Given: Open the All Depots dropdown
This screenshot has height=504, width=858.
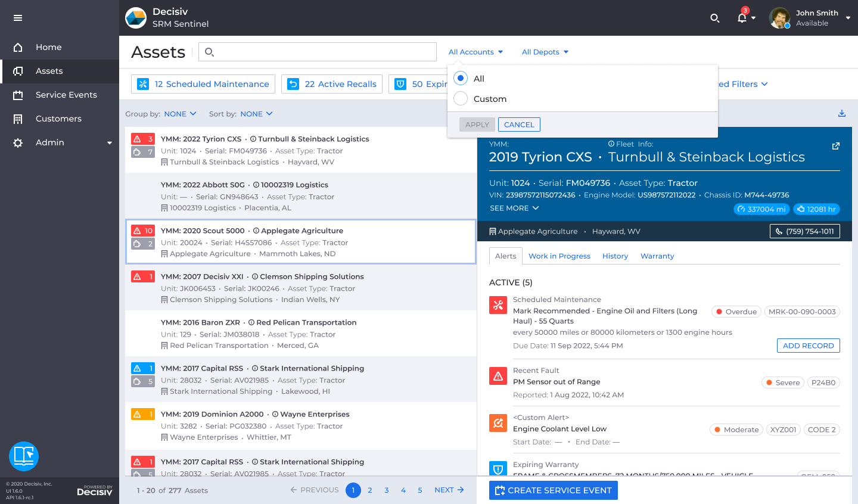Looking at the screenshot, I should coord(545,52).
